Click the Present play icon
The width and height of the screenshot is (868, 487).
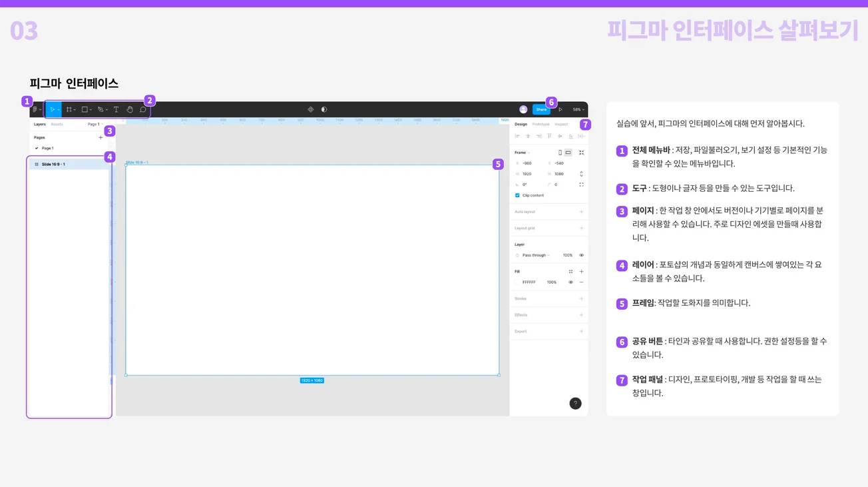point(560,109)
